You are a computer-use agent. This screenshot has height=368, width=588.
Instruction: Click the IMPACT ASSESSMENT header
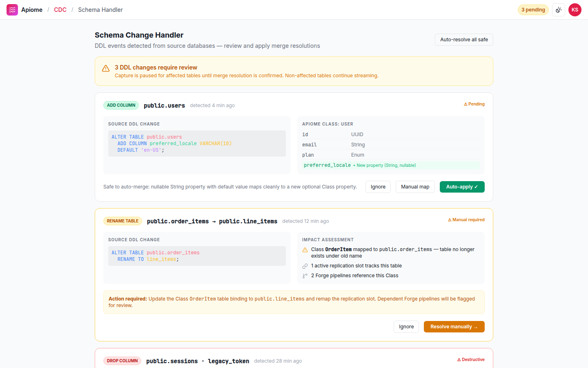coord(328,240)
